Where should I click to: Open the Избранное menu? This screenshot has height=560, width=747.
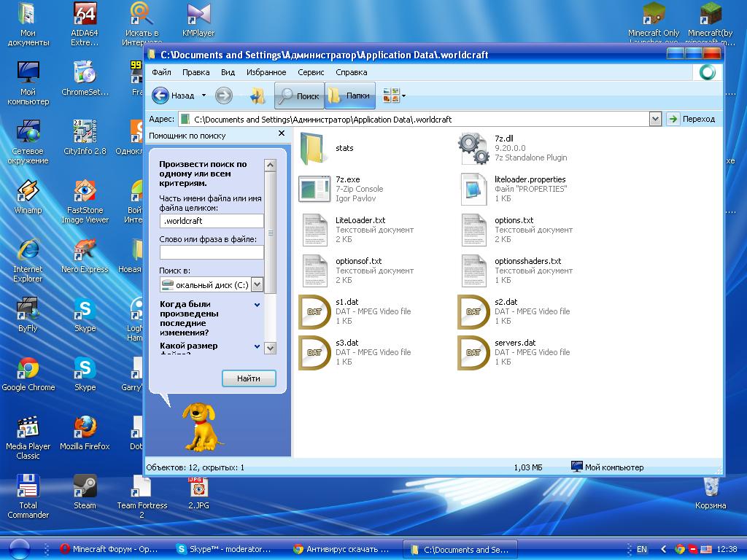(266, 72)
